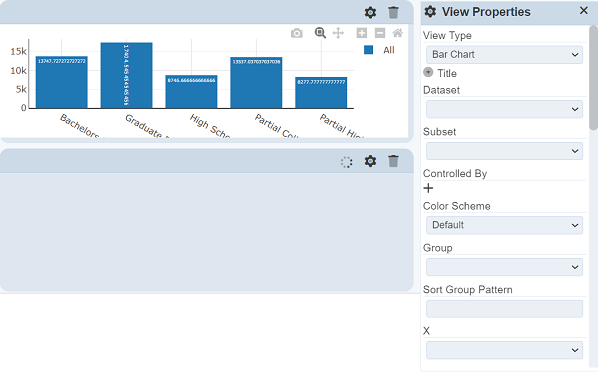
Task: Click the 5k y-axis tick label
Action: (x=21, y=89)
